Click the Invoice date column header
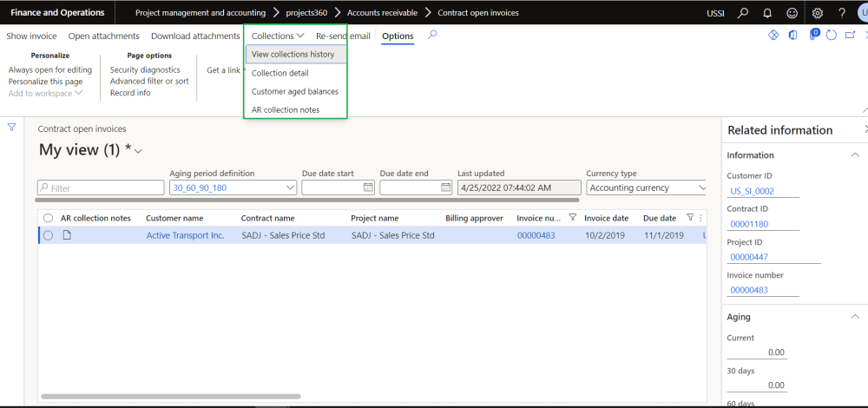The width and height of the screenshot is (868, 408). pos(606,218)
